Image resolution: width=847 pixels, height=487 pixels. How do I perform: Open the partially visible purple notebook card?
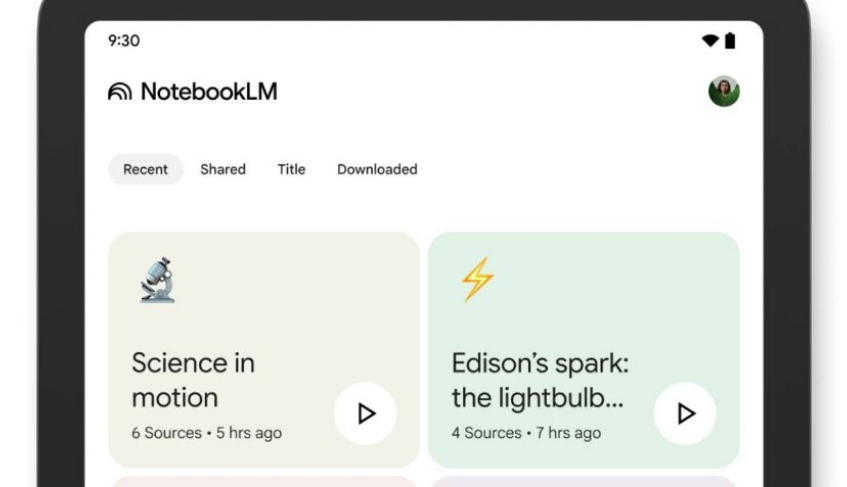tap(583, 481)
